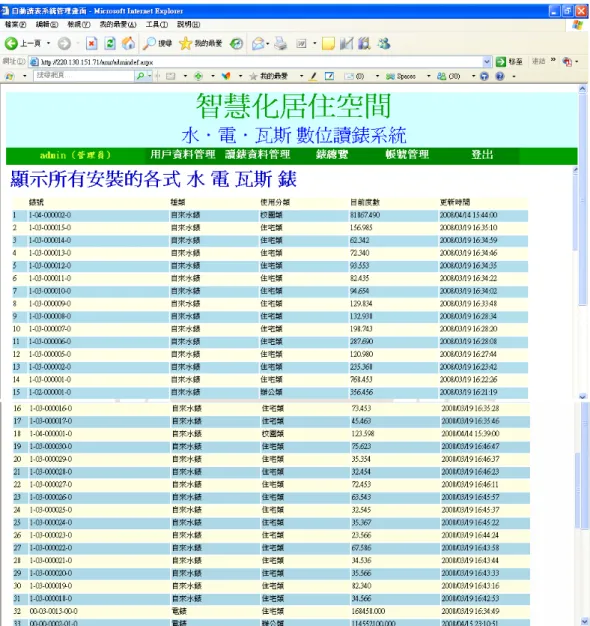Click reading value 81867.490
The height and width of the screenshot is (626, 590).
[365, 215]
